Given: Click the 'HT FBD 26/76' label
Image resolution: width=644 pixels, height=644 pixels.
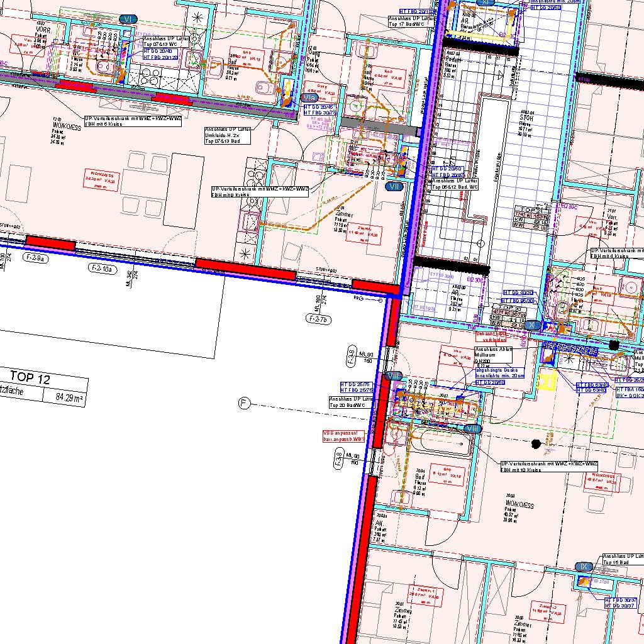Looking at the screenshot, I should click(356, 390).
